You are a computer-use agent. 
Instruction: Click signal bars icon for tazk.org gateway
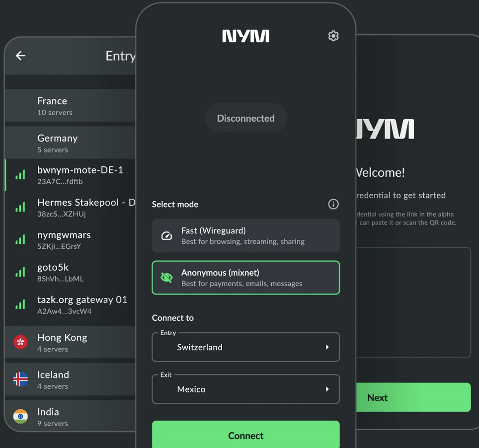click(x=20, y=304)
